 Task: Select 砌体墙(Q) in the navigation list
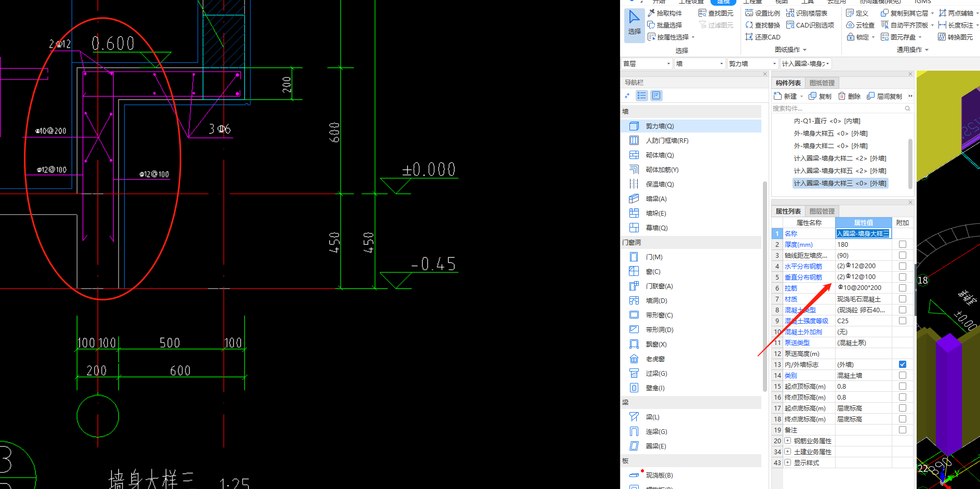pyautogui.click(x=691, y=155)
